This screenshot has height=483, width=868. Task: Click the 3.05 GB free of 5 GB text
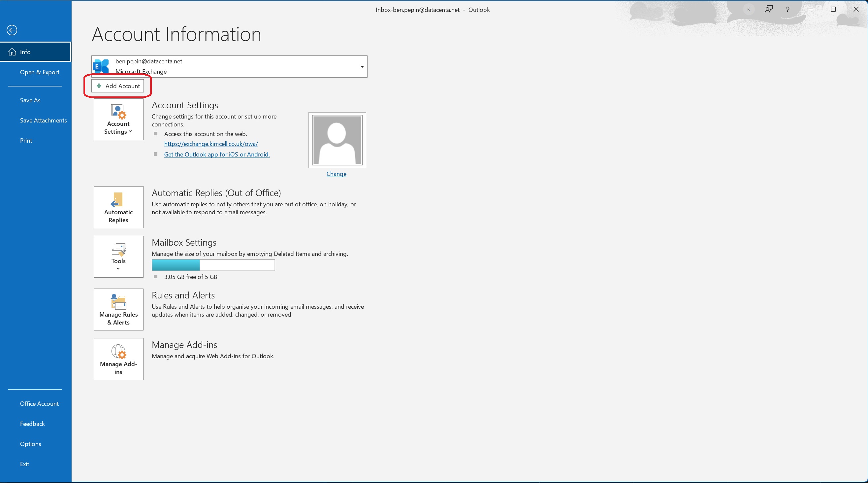(190, 277)
